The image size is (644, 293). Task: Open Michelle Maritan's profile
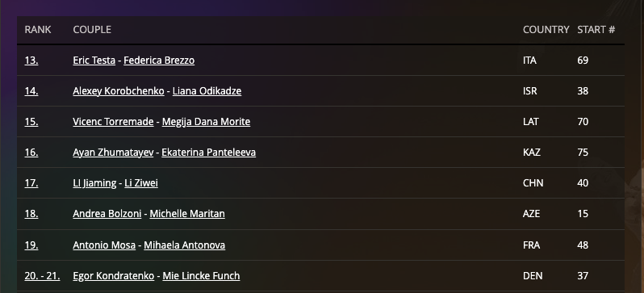(187, 214)
